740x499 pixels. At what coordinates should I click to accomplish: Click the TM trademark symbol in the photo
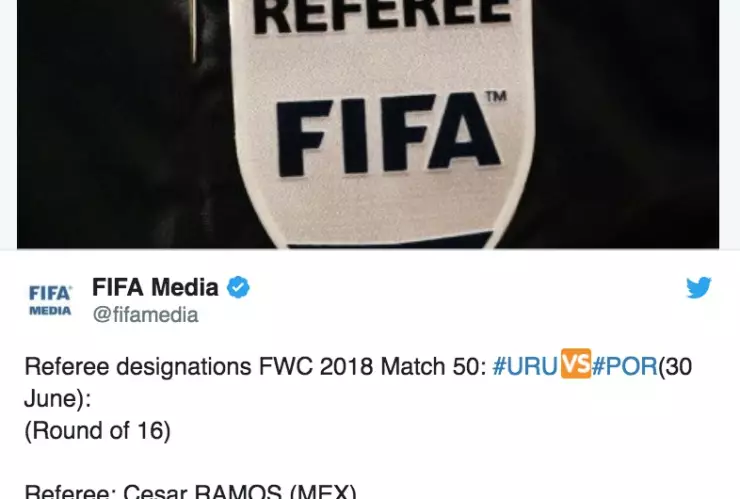click(x=496, y=97)
